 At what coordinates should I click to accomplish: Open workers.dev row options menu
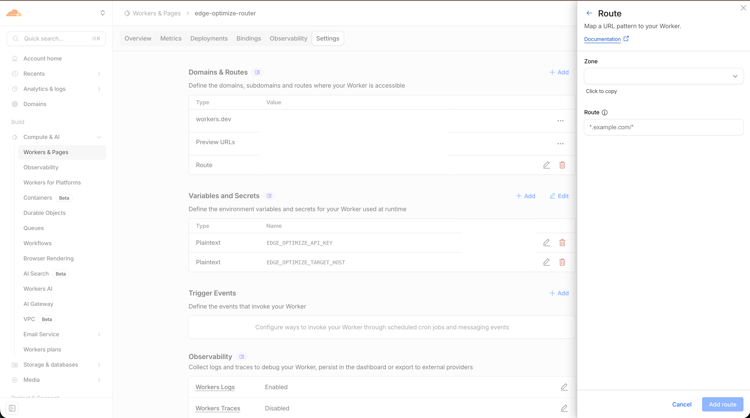(x=560, y=121)
